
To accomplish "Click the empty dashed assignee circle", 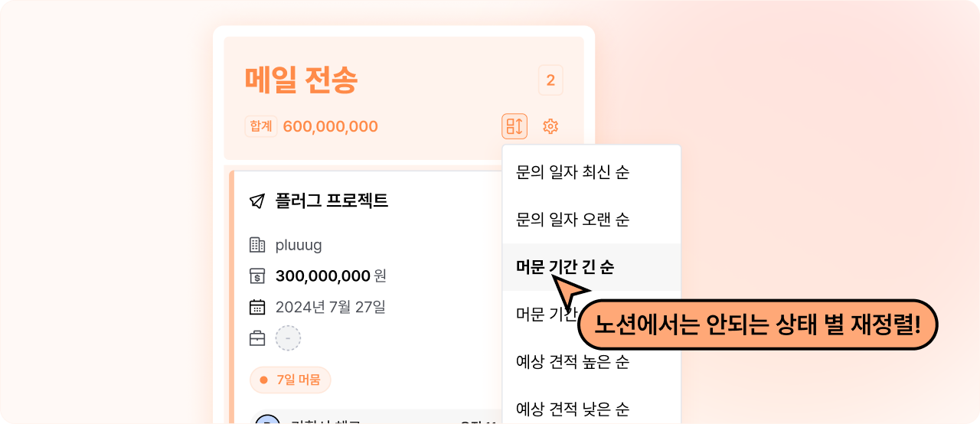I will [x=288, y=338].
